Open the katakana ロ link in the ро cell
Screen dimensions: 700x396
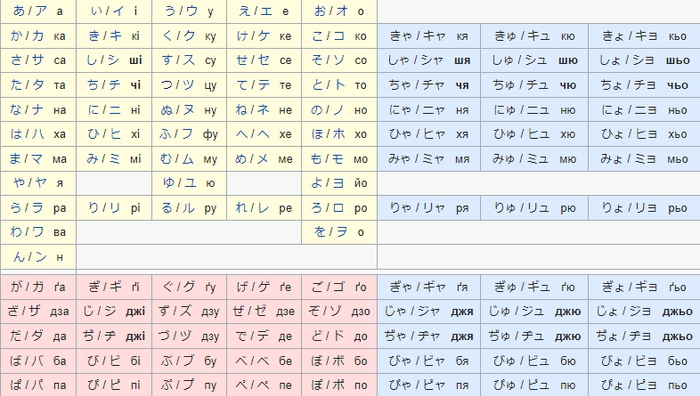point(339,208)
